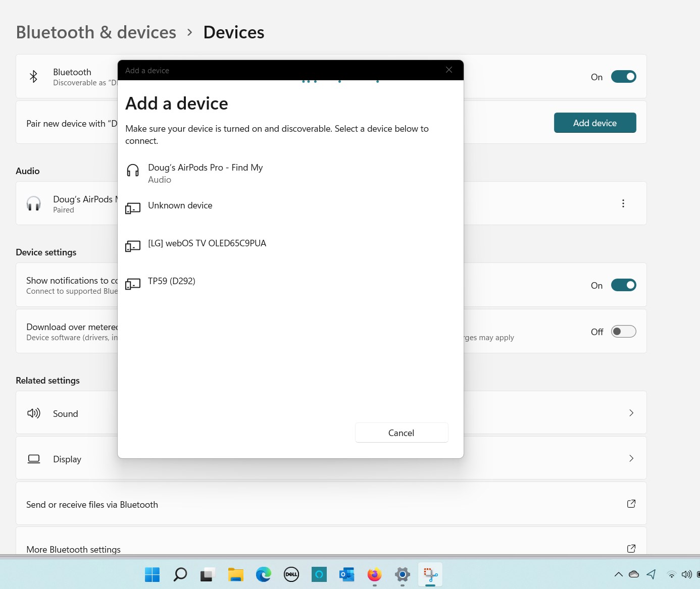This screenshot has width=700, height=589.
Task: Select TP59 (D292) entry
Action: 290,284
